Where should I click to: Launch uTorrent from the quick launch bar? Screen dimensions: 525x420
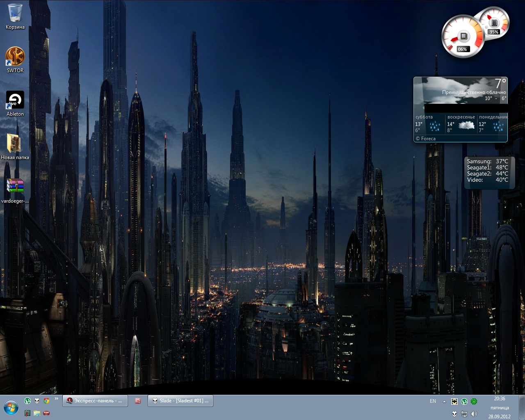coord(27,401)
